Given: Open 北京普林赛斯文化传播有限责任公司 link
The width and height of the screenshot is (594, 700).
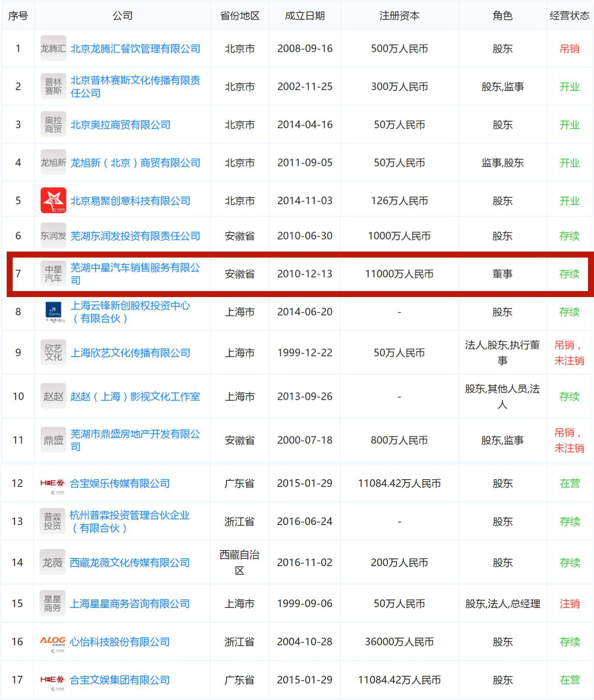Looking at the screenshot, I should pyautogui.click(x=135, y=87).
